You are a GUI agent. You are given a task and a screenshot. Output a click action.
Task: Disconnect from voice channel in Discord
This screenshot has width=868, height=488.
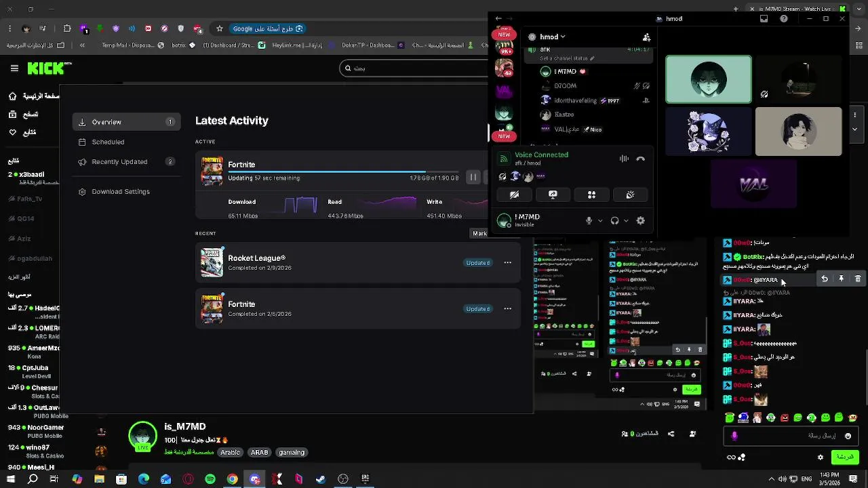(x=640, y=159)
